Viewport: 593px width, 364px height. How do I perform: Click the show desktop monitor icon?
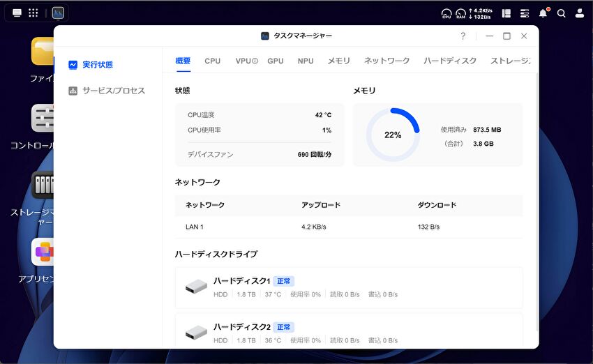[x=17, y=13]
